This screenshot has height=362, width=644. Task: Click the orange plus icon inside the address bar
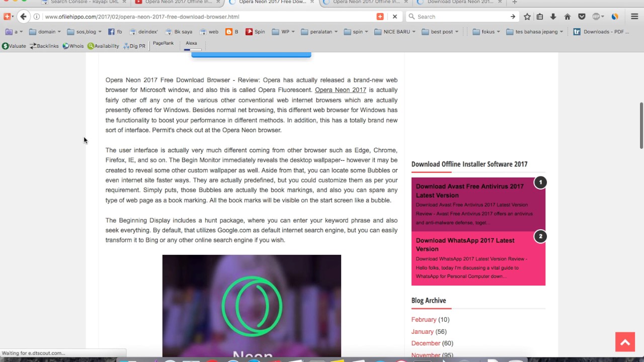(x=380, y=17)
